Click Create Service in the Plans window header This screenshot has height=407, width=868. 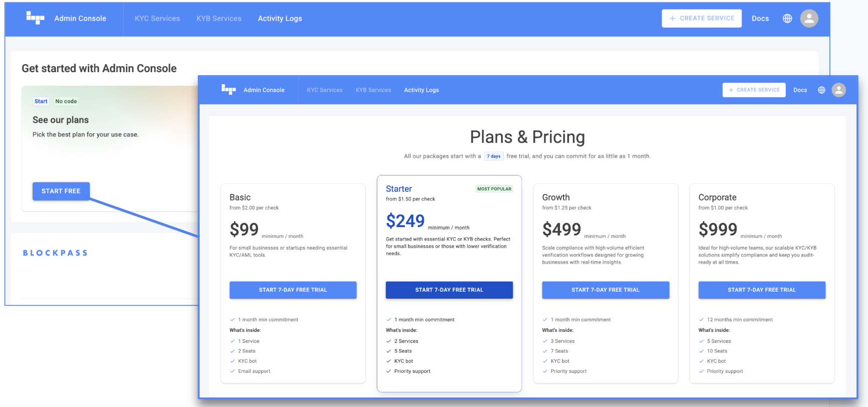pos(754,90)
